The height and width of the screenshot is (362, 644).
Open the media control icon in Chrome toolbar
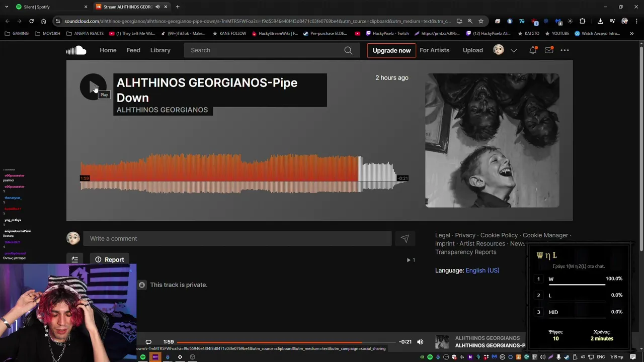(x=612, y=21)
